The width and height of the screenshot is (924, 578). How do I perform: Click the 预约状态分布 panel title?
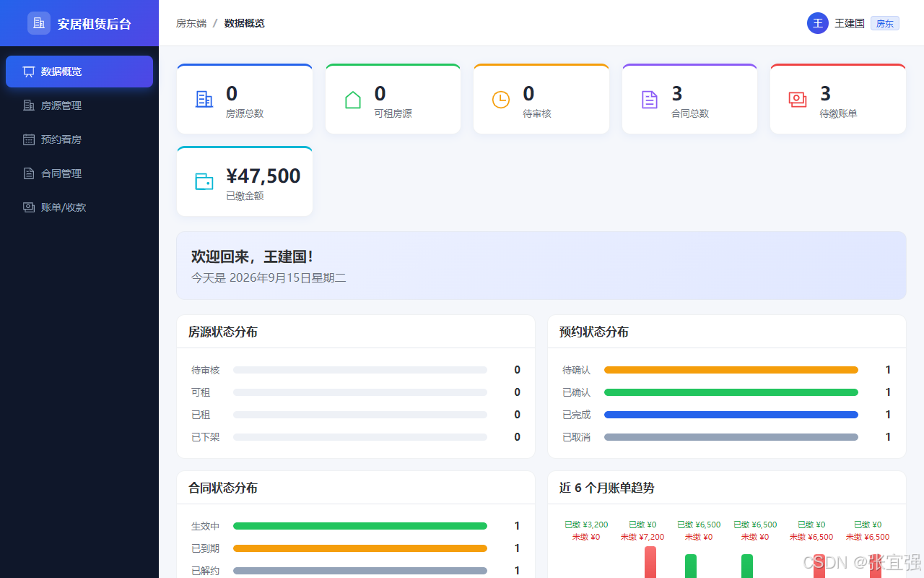pos(594,332)
